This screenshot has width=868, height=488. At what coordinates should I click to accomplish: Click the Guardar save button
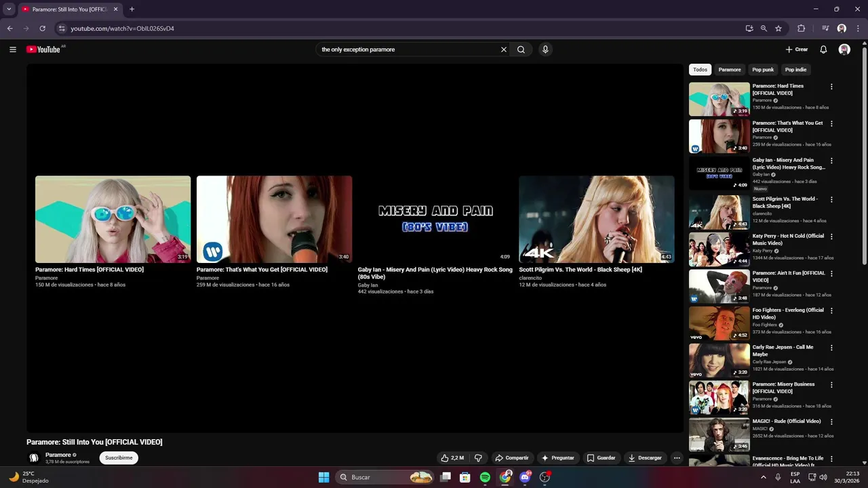(601, 458)
